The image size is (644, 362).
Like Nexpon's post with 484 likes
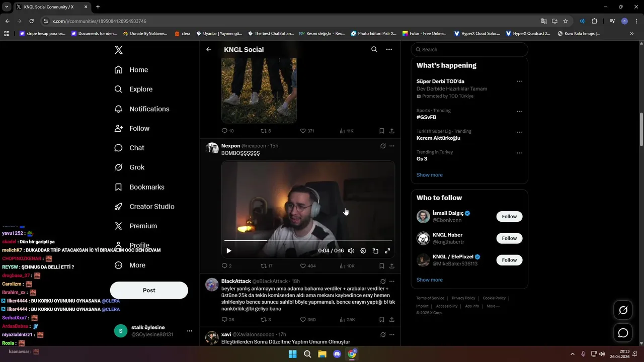[308, 266]
